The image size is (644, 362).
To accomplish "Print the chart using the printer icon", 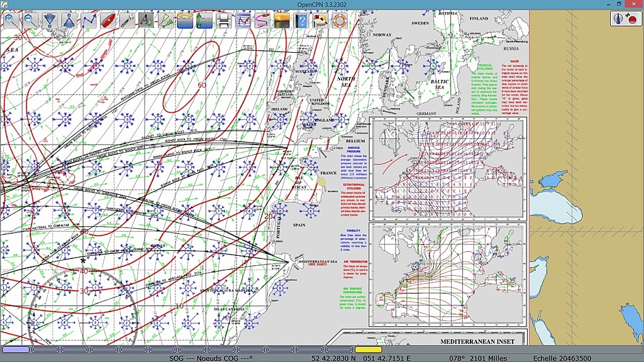I will click(x=223, y=20).
